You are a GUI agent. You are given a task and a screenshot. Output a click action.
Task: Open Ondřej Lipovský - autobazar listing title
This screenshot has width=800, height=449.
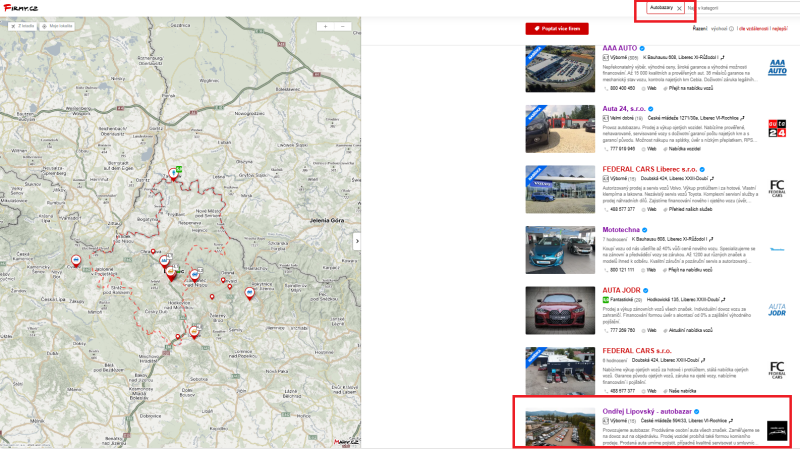point(647,411)
